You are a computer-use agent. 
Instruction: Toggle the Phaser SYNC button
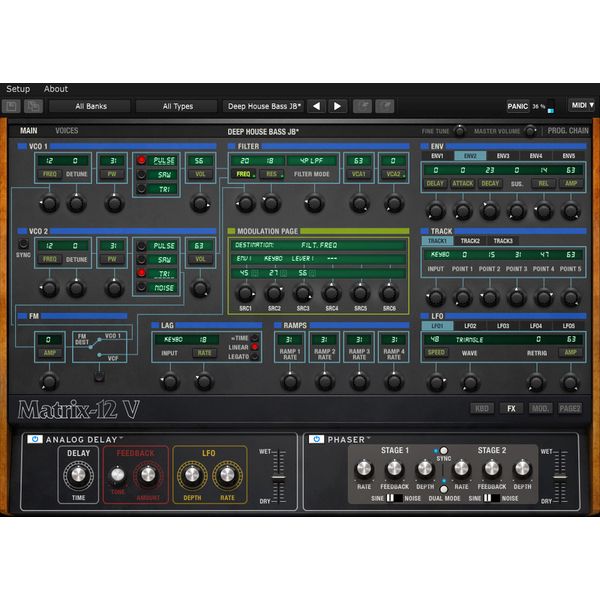click(x=443, y=450)
